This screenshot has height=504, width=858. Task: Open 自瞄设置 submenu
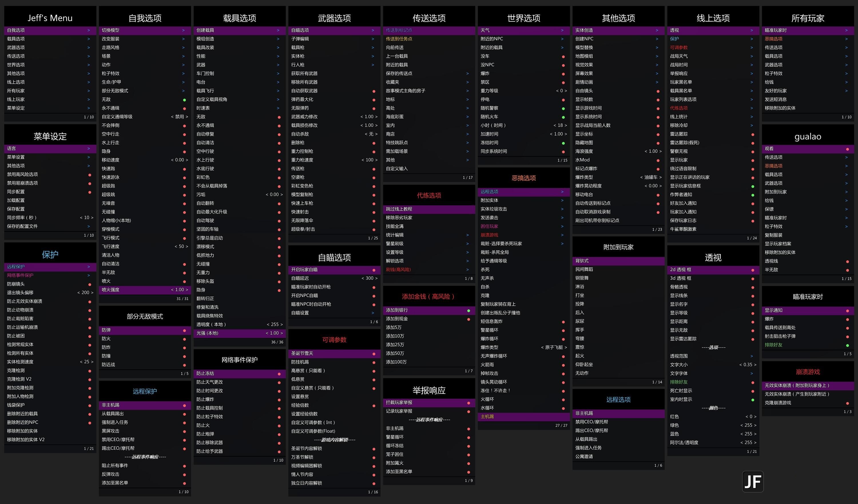pos(334,313)
